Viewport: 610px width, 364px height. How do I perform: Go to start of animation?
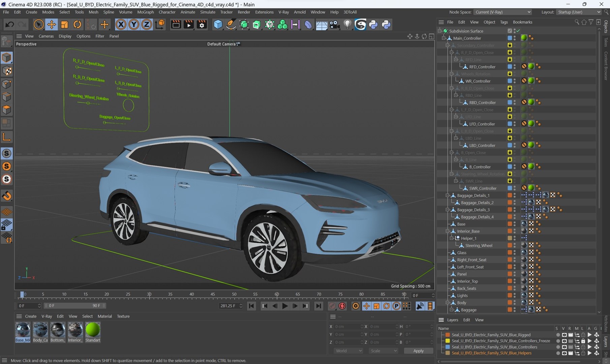pos(251,306)
